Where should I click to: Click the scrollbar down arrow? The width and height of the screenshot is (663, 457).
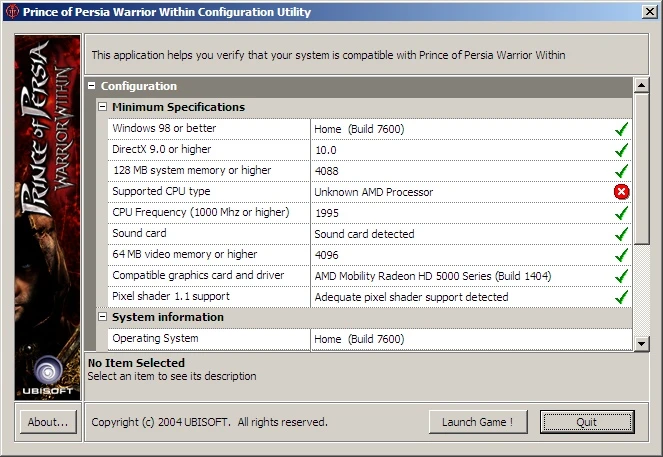(x=641, y=343)
